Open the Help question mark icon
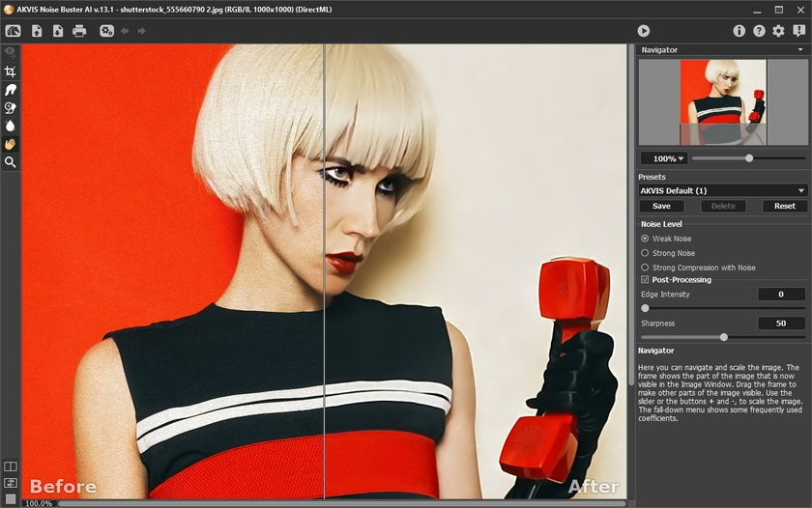 point(759,31)
